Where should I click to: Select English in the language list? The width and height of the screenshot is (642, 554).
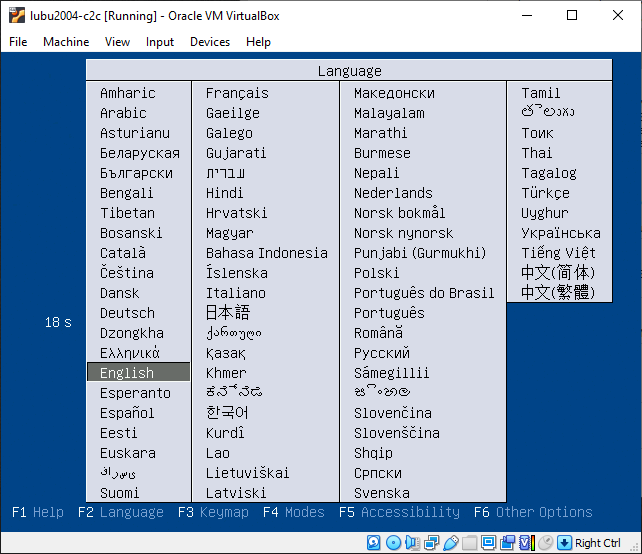(127, 373)
